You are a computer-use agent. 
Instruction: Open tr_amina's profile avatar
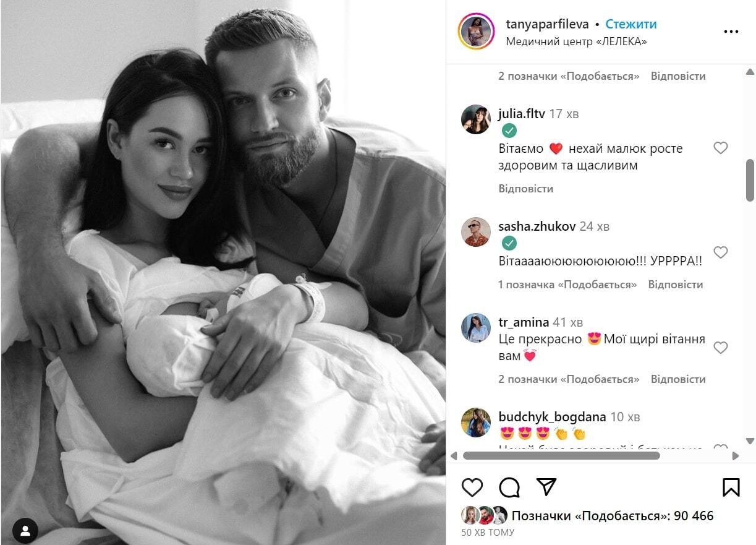[476, 328]
